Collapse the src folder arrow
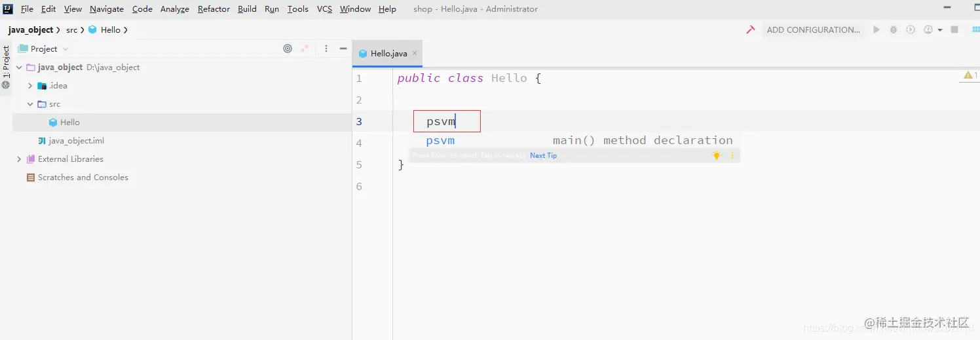The width and height of the screenshot is (980, 340). pos(30,104)
